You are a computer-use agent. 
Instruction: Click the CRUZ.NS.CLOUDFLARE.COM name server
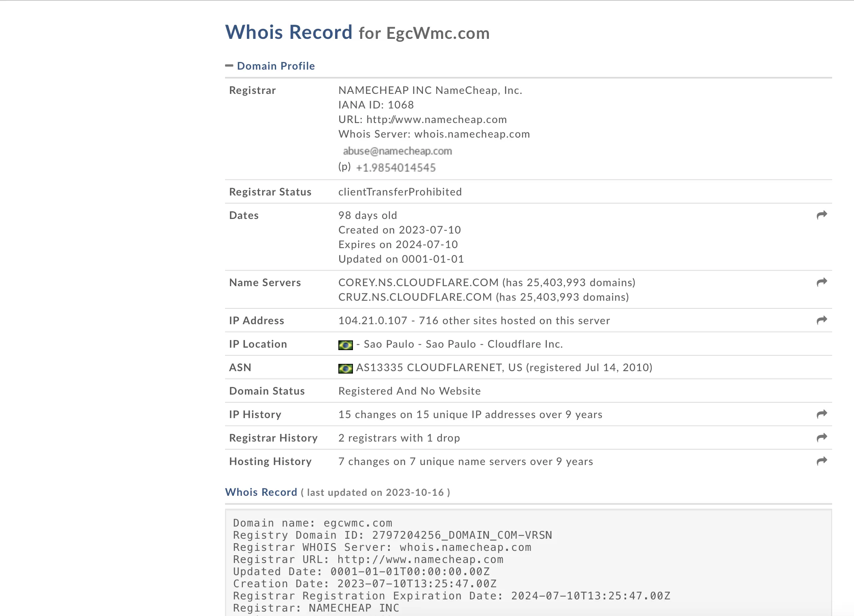coord(415,297)
